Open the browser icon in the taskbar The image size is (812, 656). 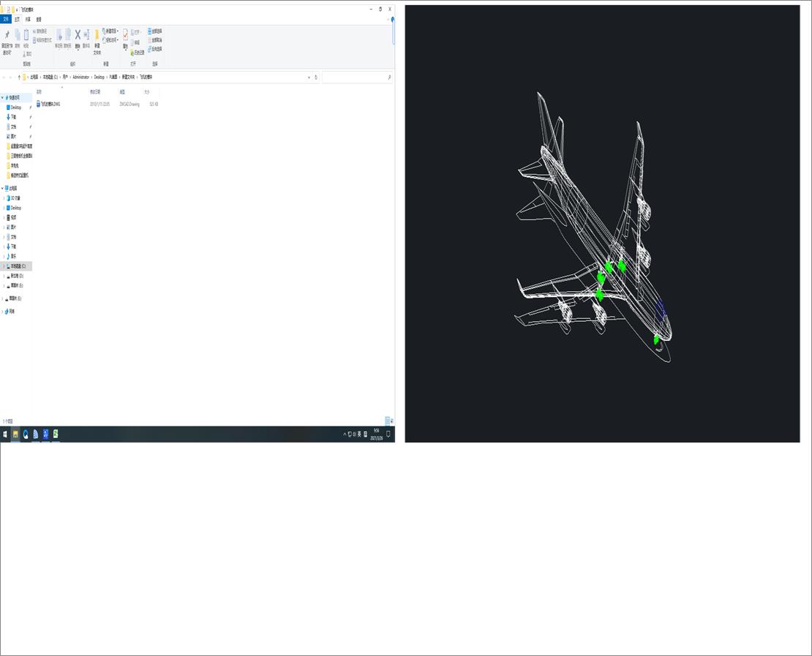point(26,434)
